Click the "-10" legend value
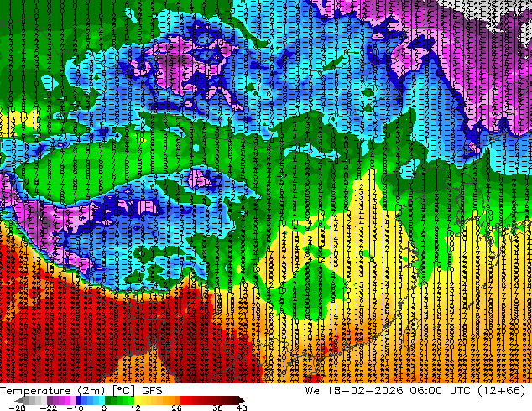 (75, 408)
